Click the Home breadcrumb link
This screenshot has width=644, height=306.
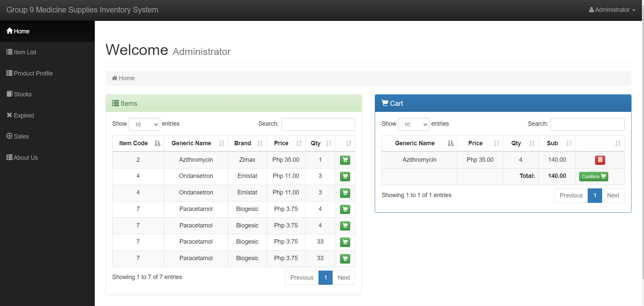(x=123, y=78)
